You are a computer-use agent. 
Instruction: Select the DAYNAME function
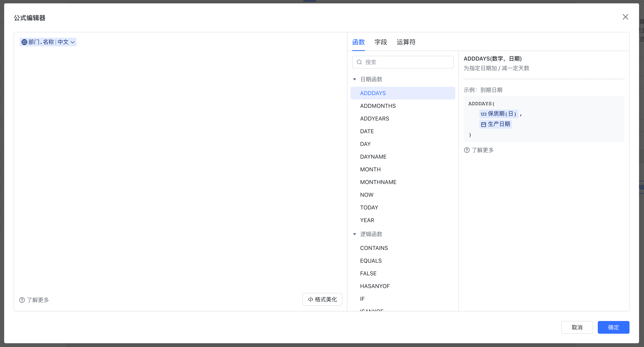[x=403, y=157]
